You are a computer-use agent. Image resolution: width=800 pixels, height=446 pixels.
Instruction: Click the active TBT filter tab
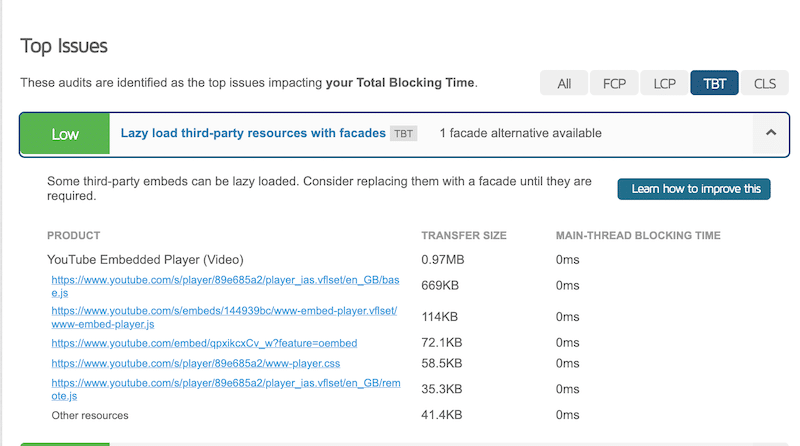click(715, 83)
